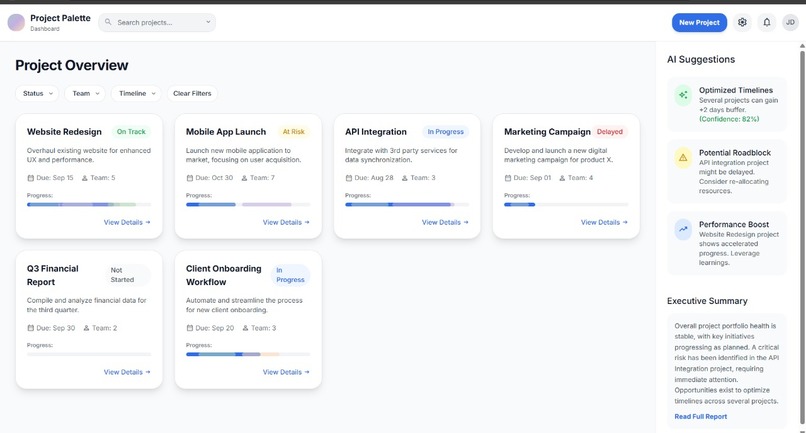Click the Marketing Campaign card title

(547, 132)
